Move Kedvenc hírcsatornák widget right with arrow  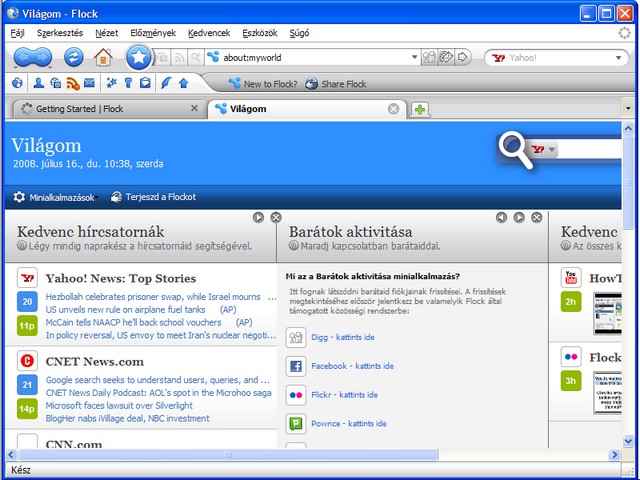click(258, 218)
